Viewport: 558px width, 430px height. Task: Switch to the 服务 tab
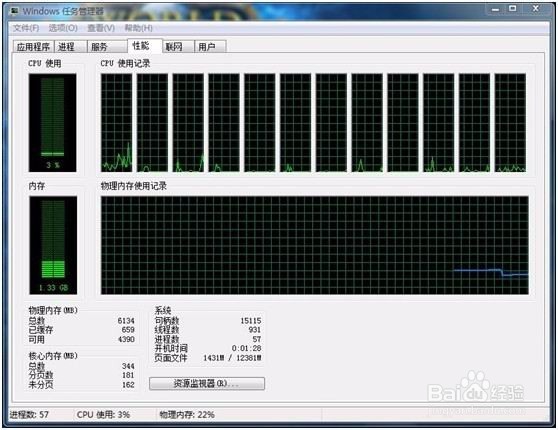(x=107, y=47)
